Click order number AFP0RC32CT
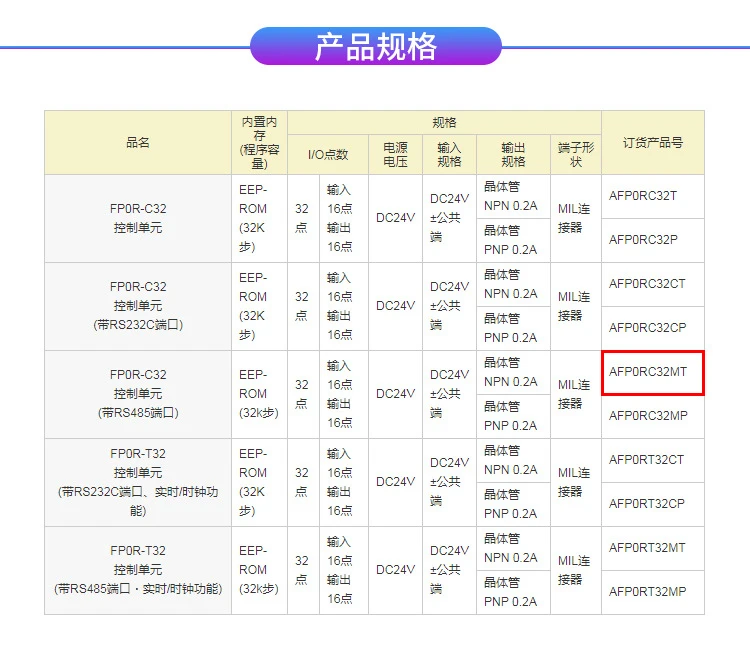750x659 pixels. (x=647, y=284)
